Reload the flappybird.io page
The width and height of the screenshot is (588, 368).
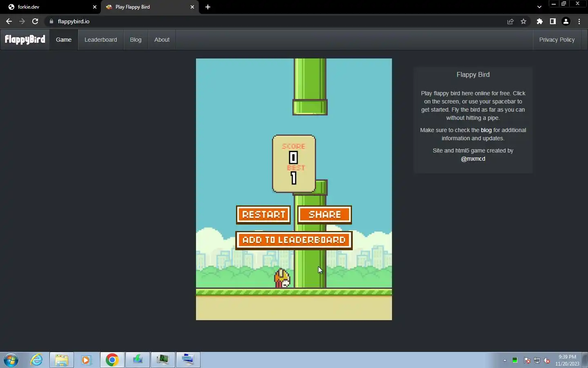[35, 21]
